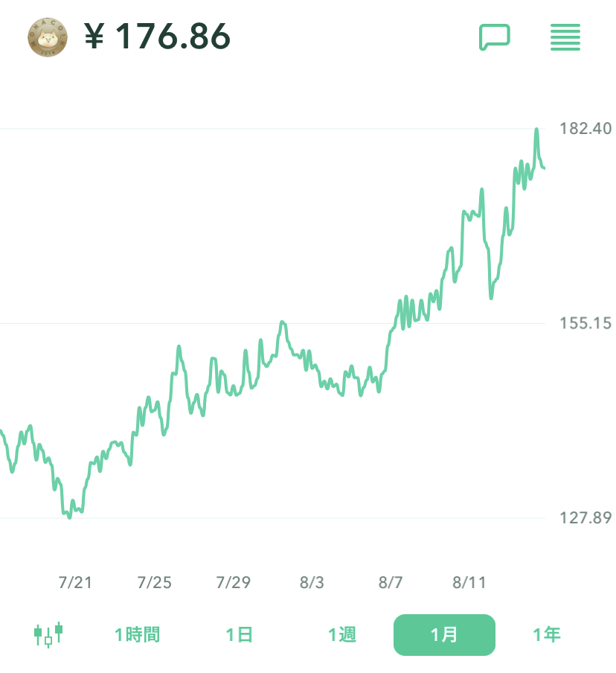
Task: Open the hamburger lines menu icon
Action: click(565, 36)
